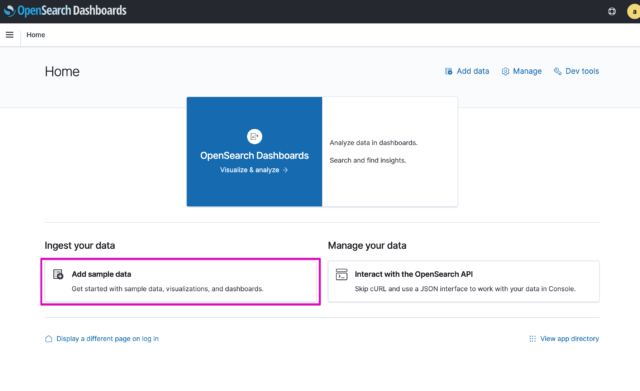Open Dev tools link
The height and width of the screenshot is (391, 640).
click(582, 71)
